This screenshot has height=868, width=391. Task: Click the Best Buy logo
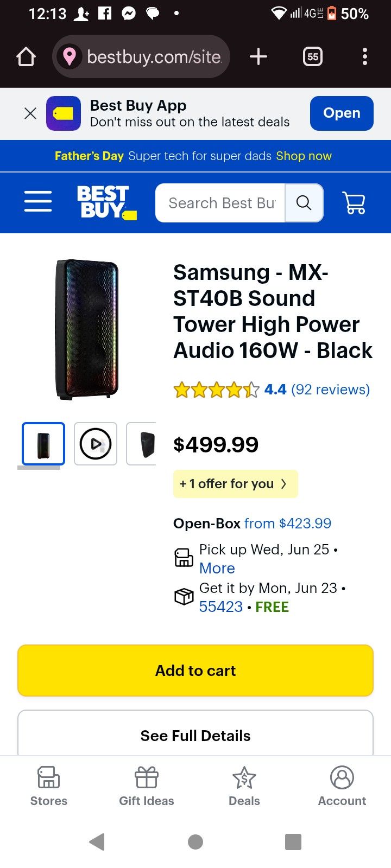coord(106,202)
